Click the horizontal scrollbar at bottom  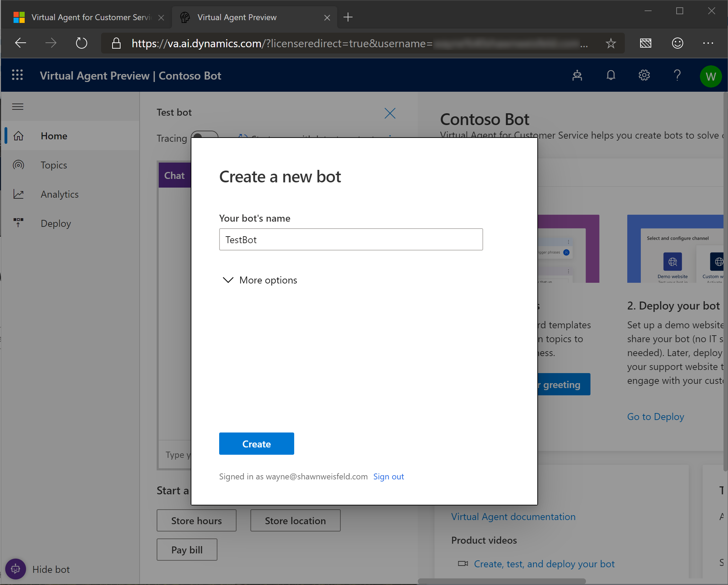(x=502, y=581)
